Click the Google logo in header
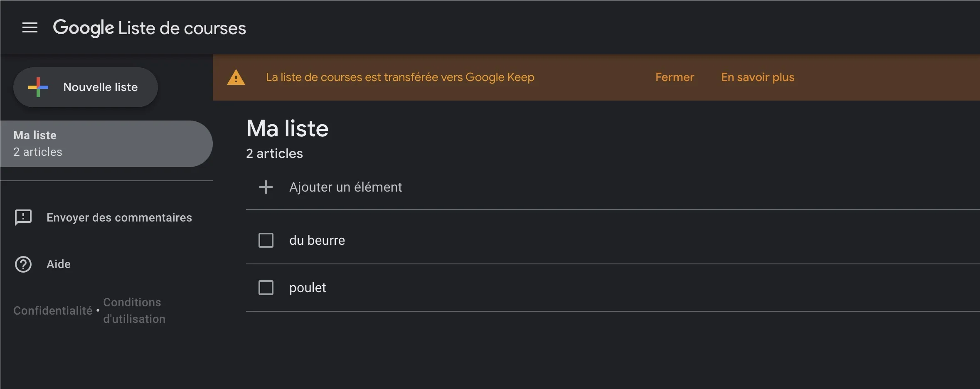This screenshot has width=980, height=389. point(84,28)
